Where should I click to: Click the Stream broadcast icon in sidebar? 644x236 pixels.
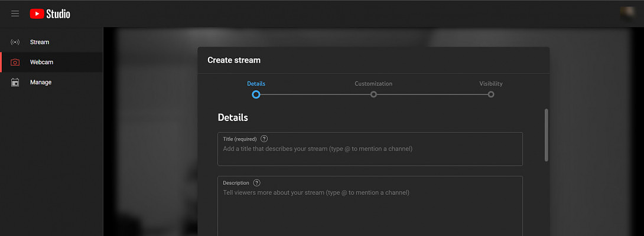(15, 42)
